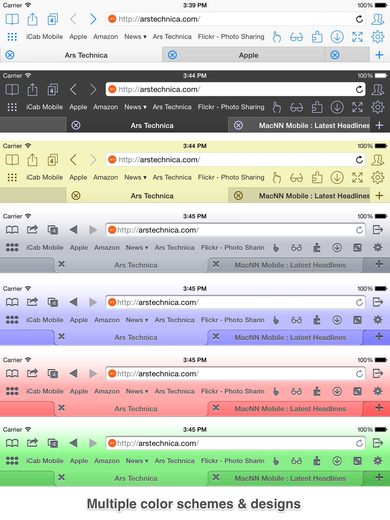Viewport: 390px width, 520px height.
Task: Open settings gear in white theme toolbar
Action: point(378,37)
